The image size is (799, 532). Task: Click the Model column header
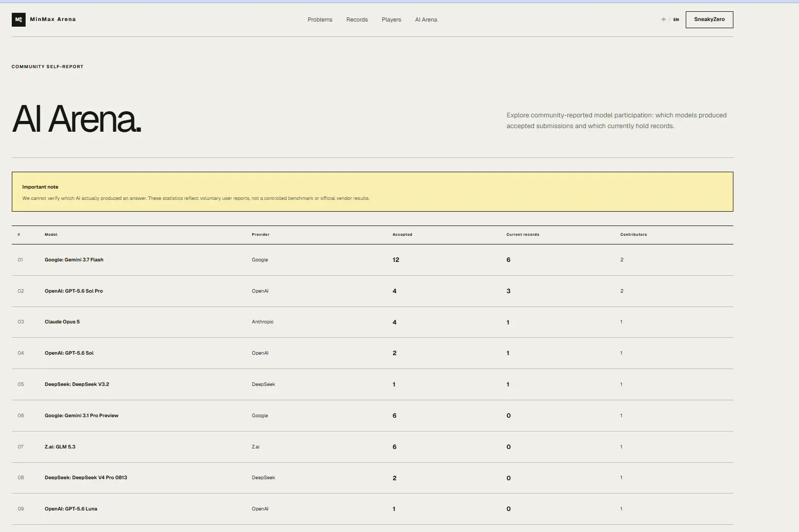click(51, 235)
